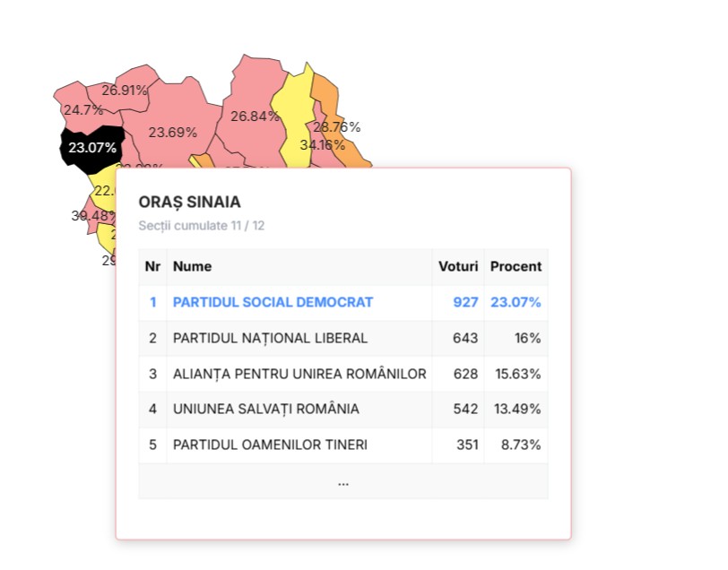This screenshot has height=570, width=728.
Task: Click the black map region labeled 23.07%
Action: click(90, 148)
